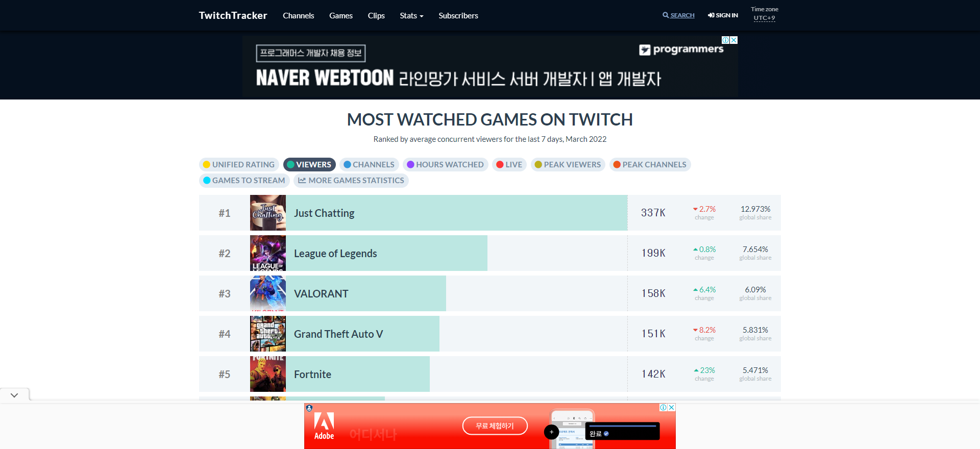980x449 pixels.
Task: Click the 8.2% change value for GTA V
Action: coord(704,330)
